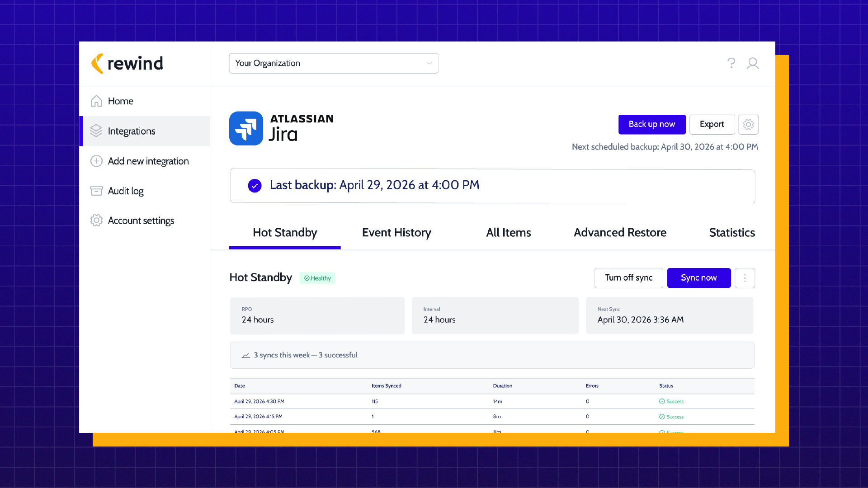
Task: Click the Home house icon
Action: (96, 101)
